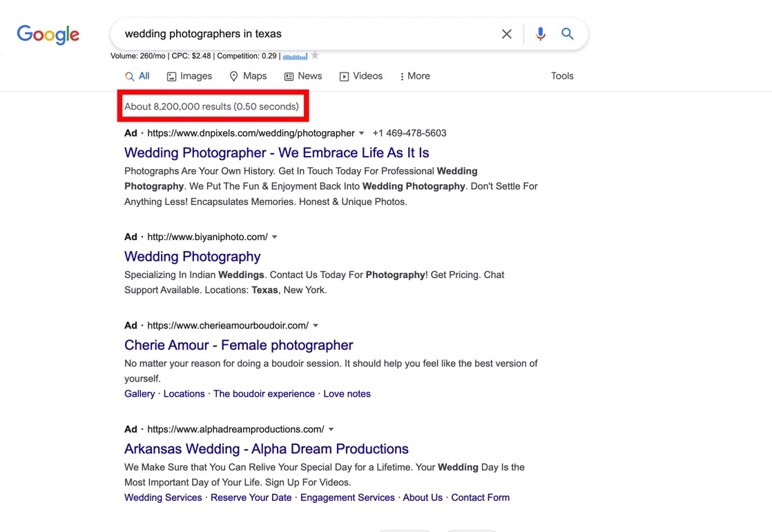The width and height of the screenshot is (772, 532).
Task: Click the 'About 8,200,000 results' text
Action: (x=212, y=107)
